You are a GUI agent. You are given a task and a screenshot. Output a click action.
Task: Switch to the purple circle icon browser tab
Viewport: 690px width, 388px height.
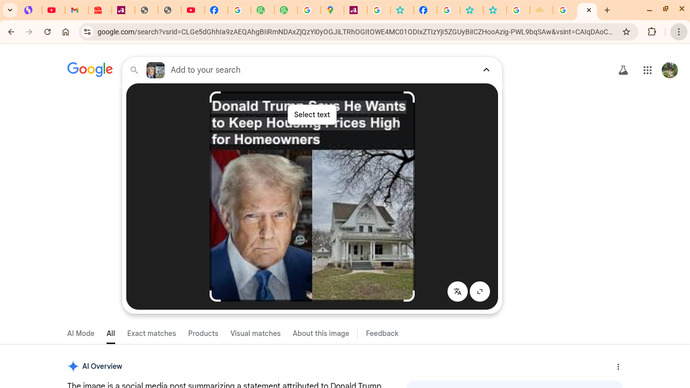point(28,10)
